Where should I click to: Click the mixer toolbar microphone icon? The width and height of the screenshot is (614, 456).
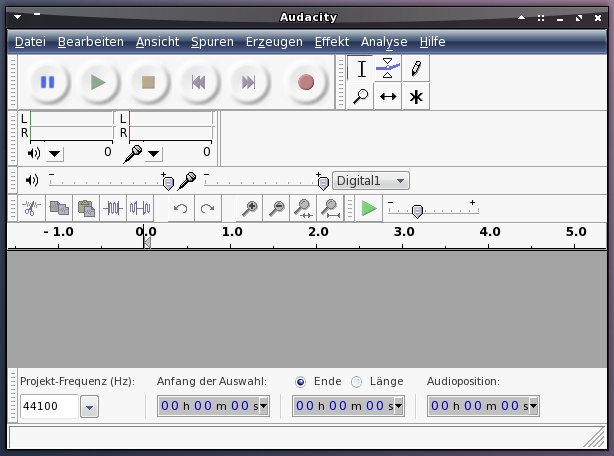point(187,181)
